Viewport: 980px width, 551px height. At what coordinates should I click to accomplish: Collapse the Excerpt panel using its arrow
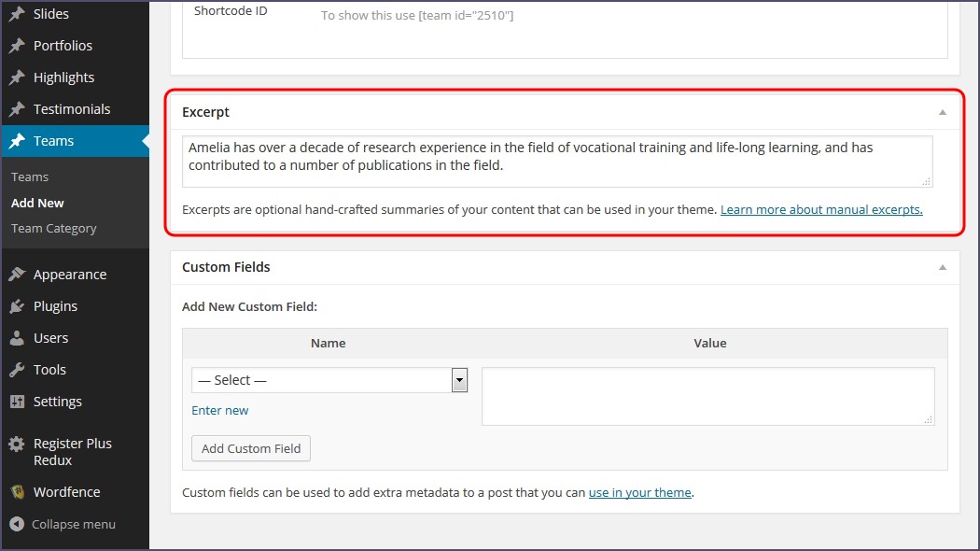coord(942,112)
